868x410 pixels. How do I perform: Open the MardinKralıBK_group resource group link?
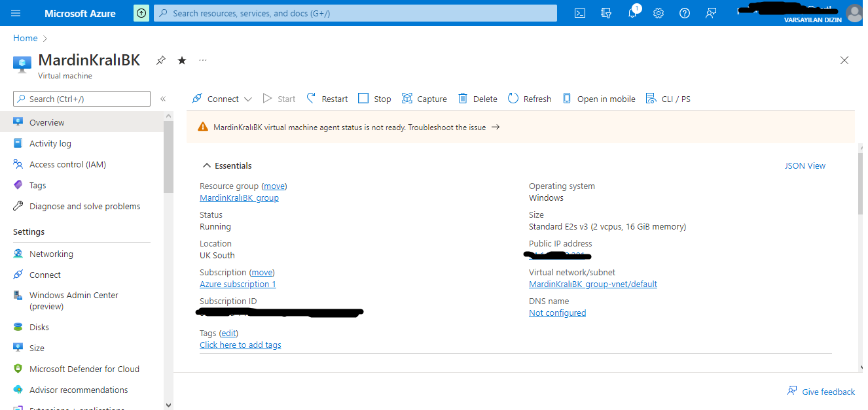pyautogui.click(x=239, y=198)
